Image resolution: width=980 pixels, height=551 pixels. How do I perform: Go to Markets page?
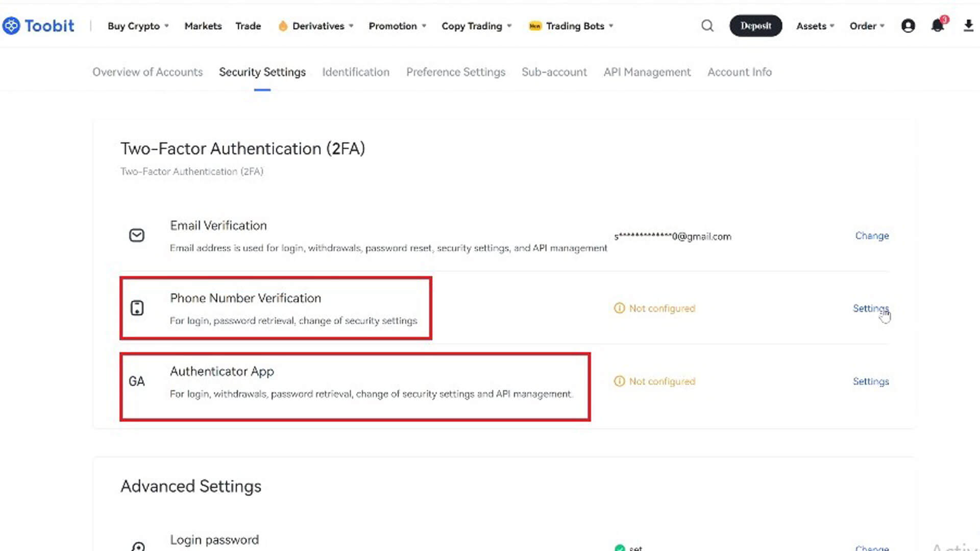(203, 26)
